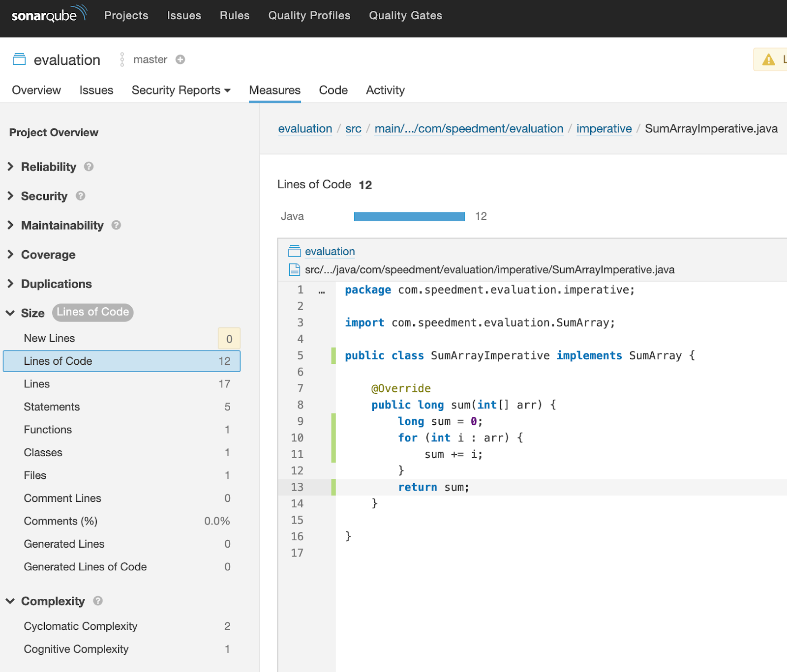
Task: Open the Security help question mark
Action: (80, 196)
